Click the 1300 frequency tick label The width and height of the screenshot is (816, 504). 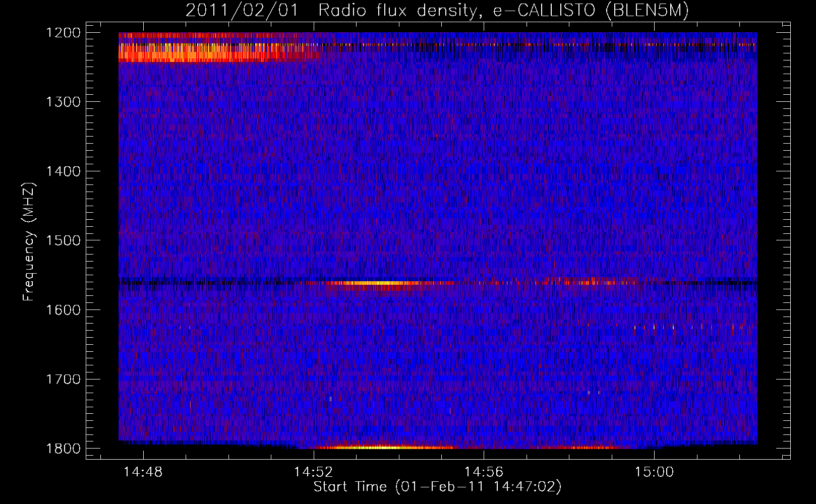[x=63, y=102]
